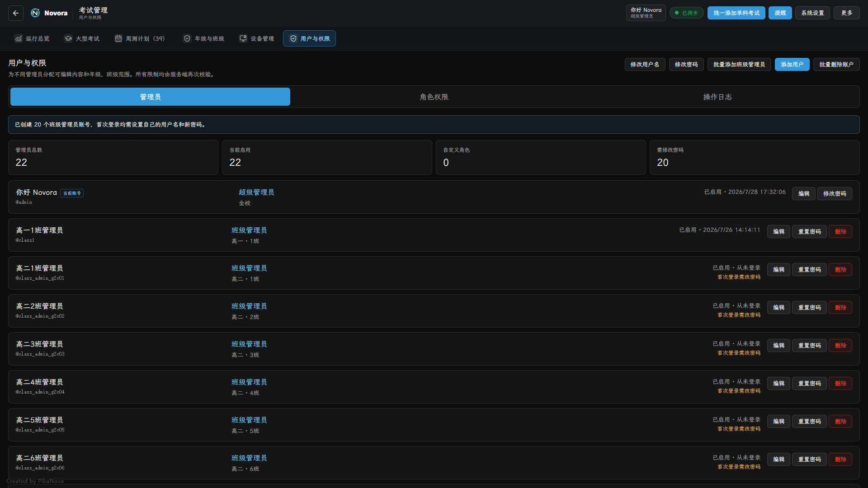Click the green 已同步 status indicator
Image resolution: width=868 pixels, height=488 pixels.
686,13
